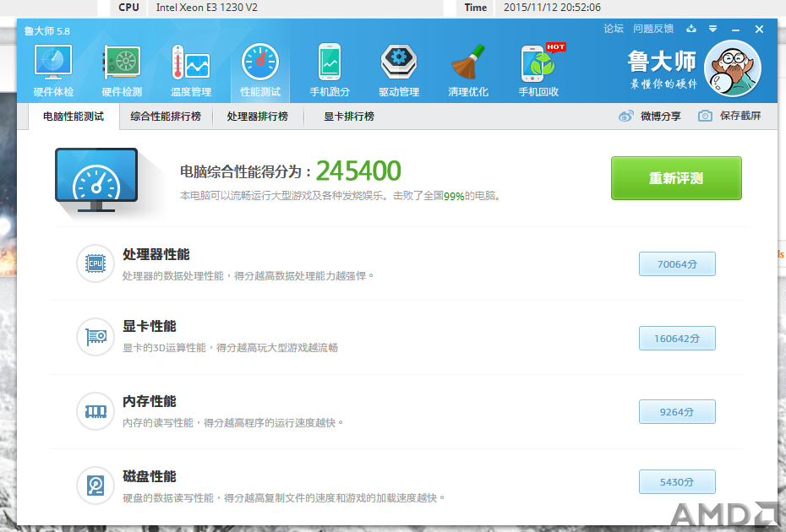
Task: Click the 内存性能 memory icon
Action: coord(96,411)
